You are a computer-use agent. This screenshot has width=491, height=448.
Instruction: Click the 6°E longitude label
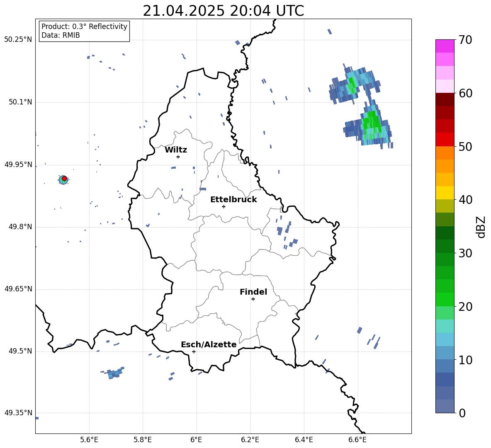tap(196, 440)
